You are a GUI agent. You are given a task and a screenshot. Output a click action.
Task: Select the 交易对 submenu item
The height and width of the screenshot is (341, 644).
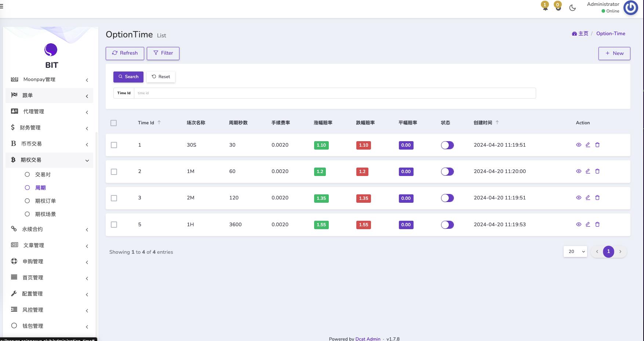point(43,175)
